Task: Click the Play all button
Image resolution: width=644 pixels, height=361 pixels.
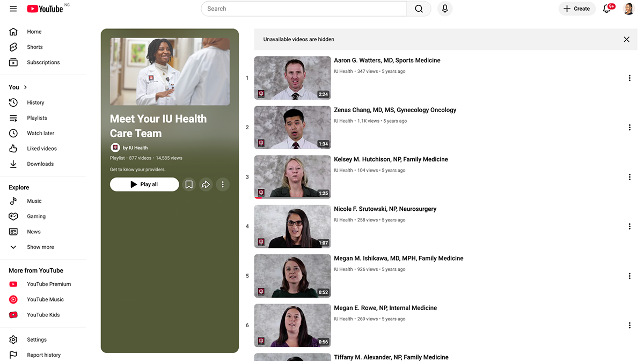Action: click(144, 184)
